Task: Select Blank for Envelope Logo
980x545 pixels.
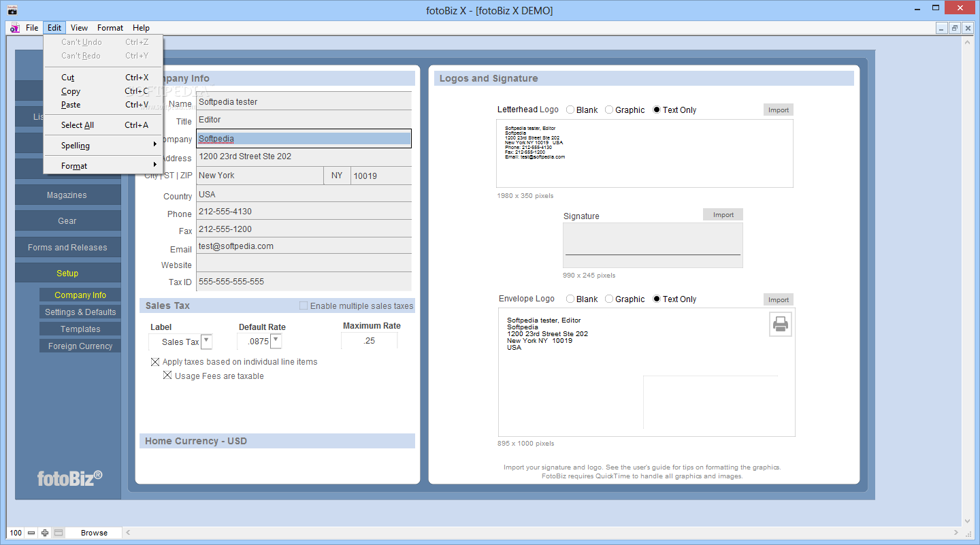Action: 570,299
